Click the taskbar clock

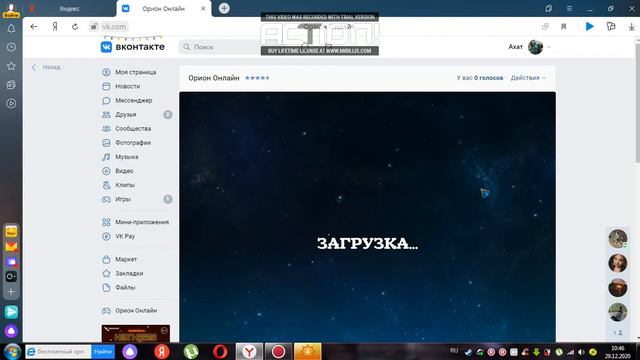(618, 352)
